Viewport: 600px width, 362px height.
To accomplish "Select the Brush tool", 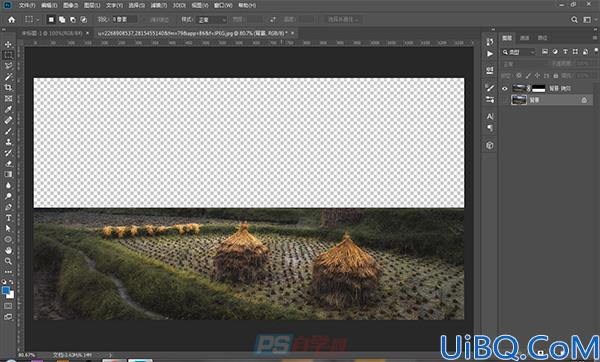I will (8, 131).
